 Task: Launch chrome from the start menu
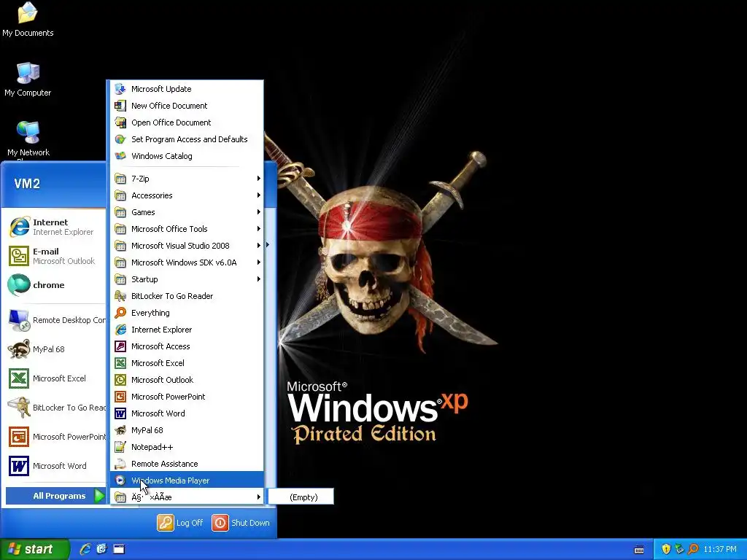point(54,285)
